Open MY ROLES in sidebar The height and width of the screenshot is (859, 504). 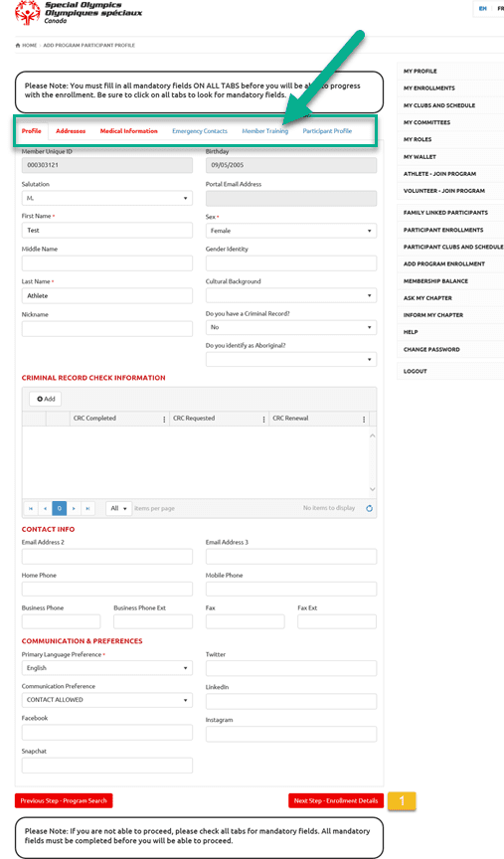click(x=418, y=139)
